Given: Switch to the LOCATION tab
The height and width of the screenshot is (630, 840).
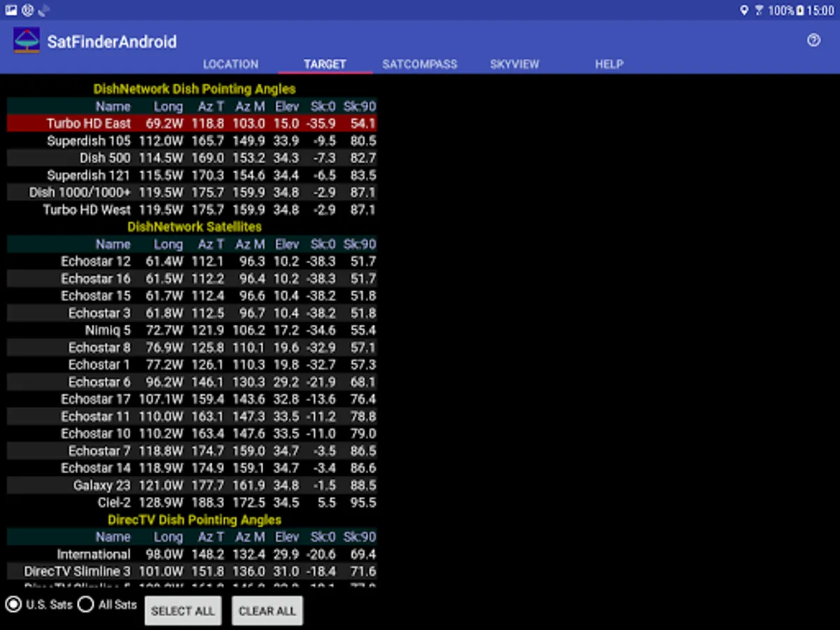Looking at the screenshot, I should pyautogui.click(x=230, y=64).
